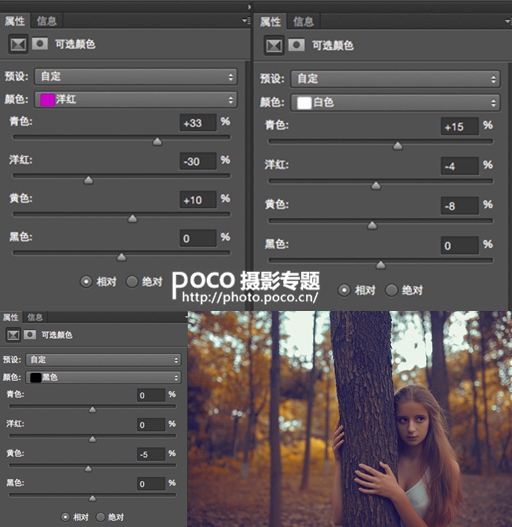The image size is (512, 527).
Task: Click the 青色 slider handle in magenta panel
Action: pyautogui.click(x=157, y=141)
